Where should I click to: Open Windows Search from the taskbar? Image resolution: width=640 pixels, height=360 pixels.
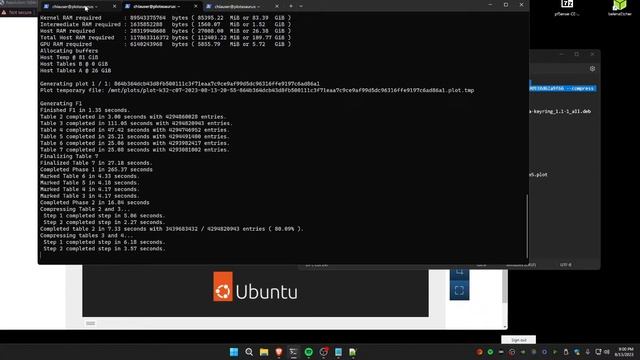pyautogui.click(x=249, y=352)
